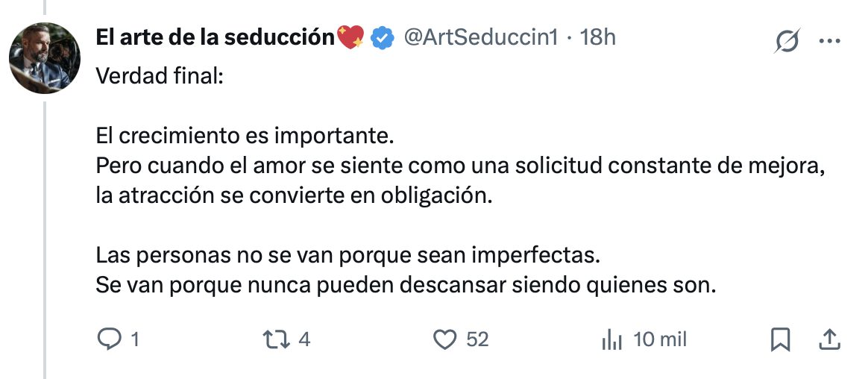Open the share post icon
The image size is (868, 379).
(828, 339)
